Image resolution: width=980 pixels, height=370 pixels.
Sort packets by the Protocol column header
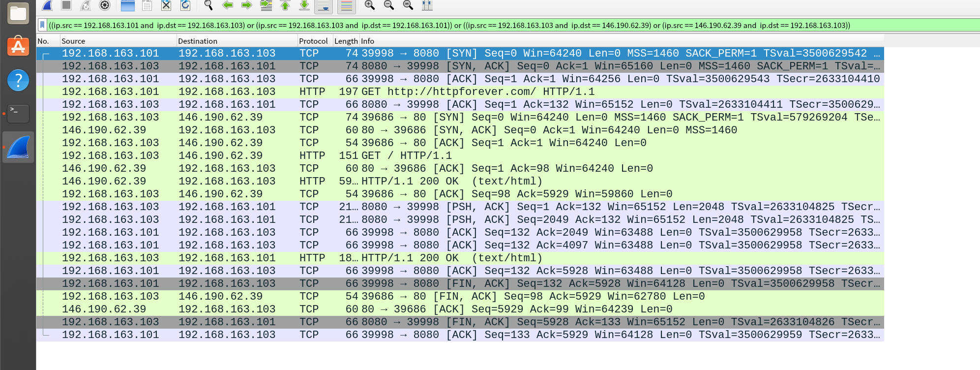point(313,41)
